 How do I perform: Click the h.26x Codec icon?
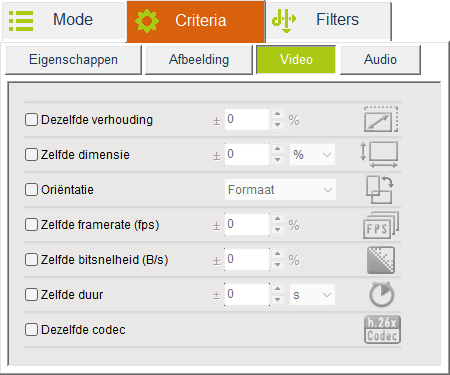point(382,330)
